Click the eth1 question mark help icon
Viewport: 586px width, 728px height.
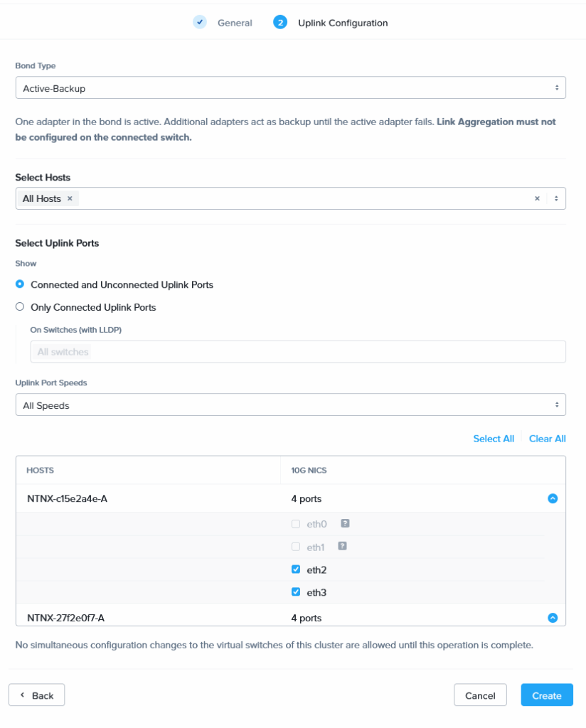tap(342, 547)
